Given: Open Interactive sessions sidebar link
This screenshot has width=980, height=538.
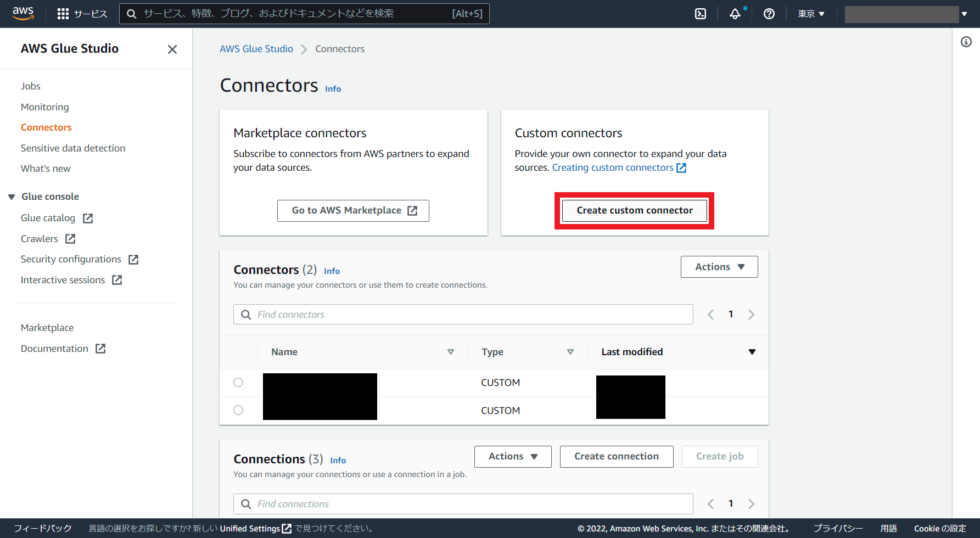Looking at the screenshot, I should coord(63,280).
